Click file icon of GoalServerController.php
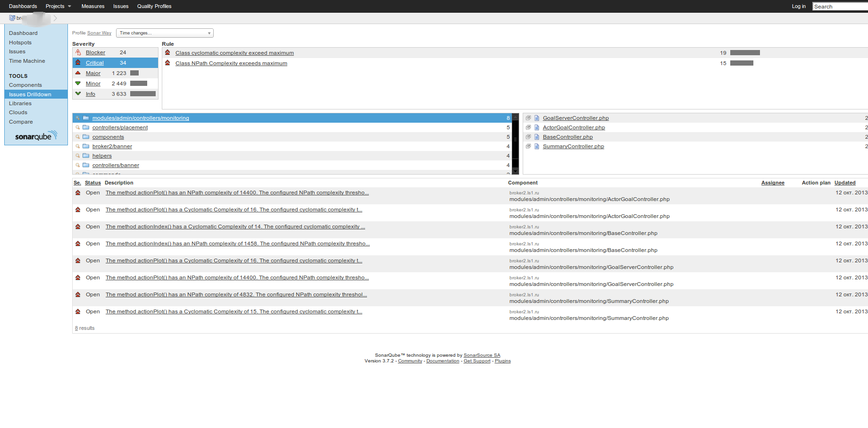This screenshot has width=868, height=428. [x=537, y=118]
